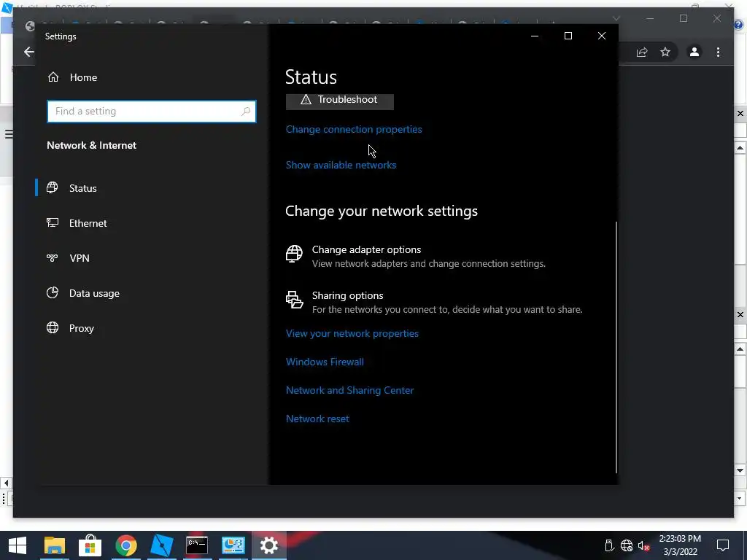The image size is (747, 560).
Task: Click the search magnifier icon in Settings
Action: 246,112
